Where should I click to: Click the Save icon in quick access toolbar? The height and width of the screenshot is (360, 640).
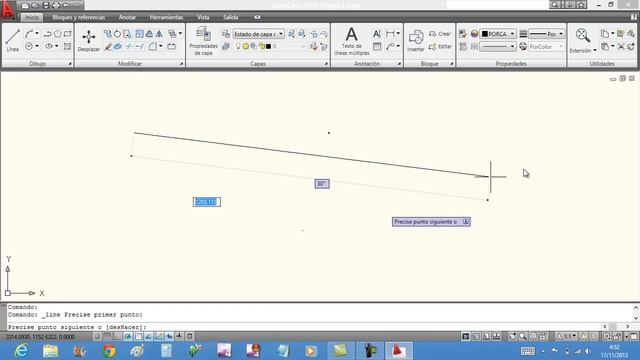click(x=46, y=5)
